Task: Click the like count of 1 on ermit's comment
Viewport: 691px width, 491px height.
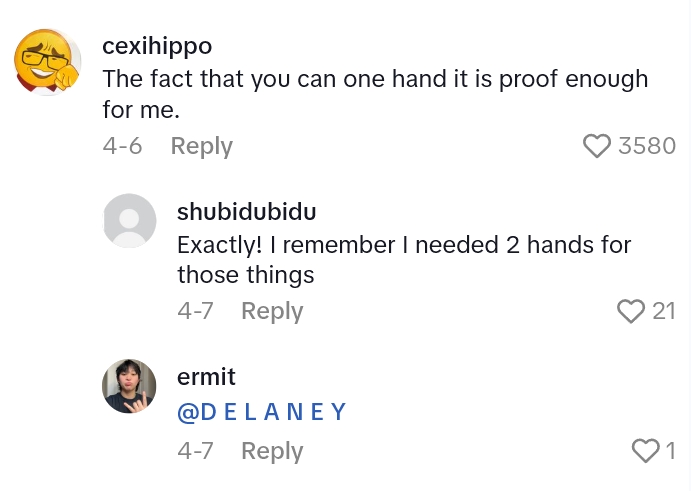Action: 670,452
